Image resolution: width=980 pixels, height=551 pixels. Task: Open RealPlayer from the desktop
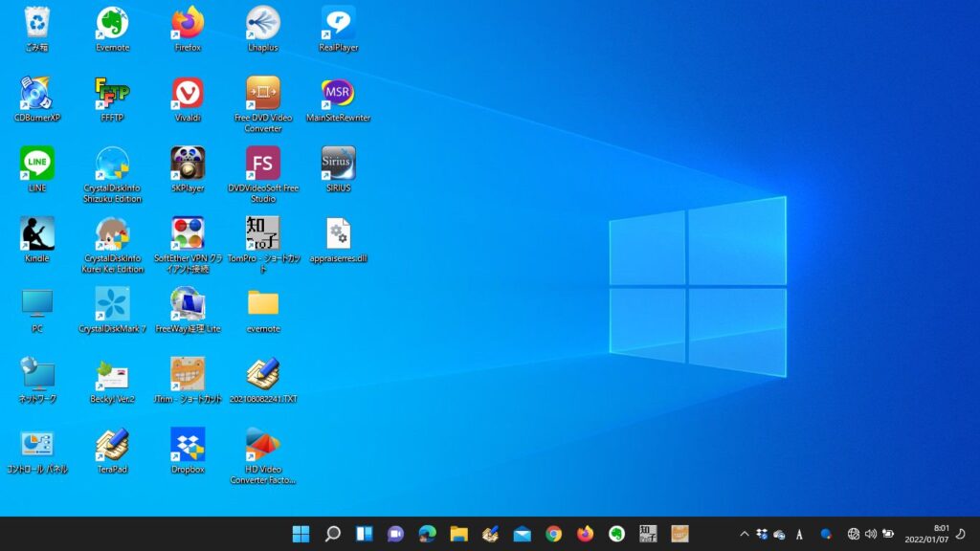(337, 21)
